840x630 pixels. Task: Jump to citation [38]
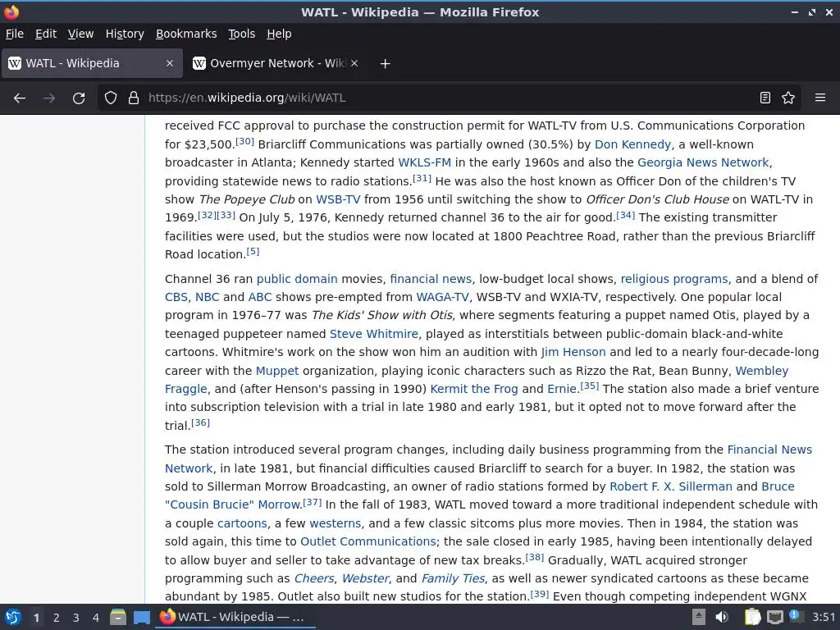tap(535, 557)
